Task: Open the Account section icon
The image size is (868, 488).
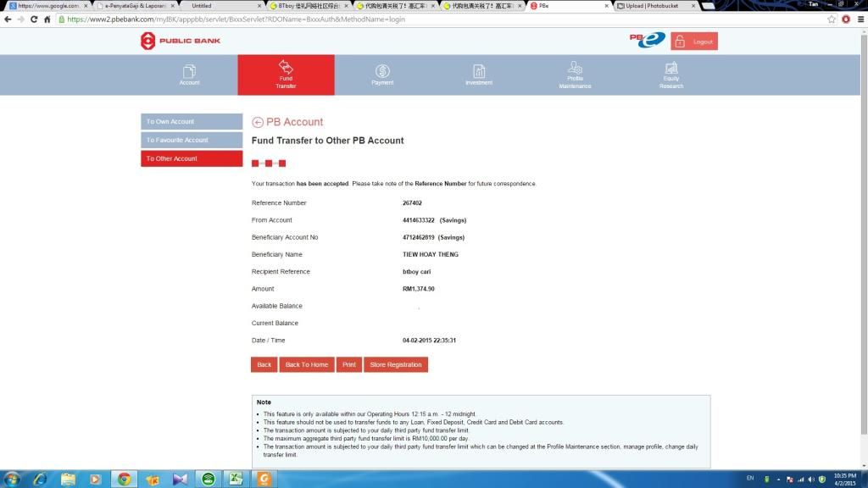Action: coord(189,72)
